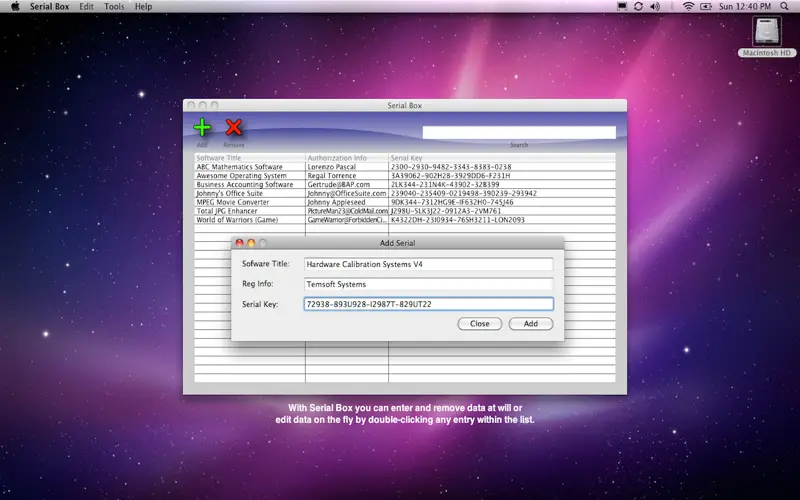This screenshot has height=500, width=800.
Task: Click the green plus Add icon
Action: pos(203,128)
